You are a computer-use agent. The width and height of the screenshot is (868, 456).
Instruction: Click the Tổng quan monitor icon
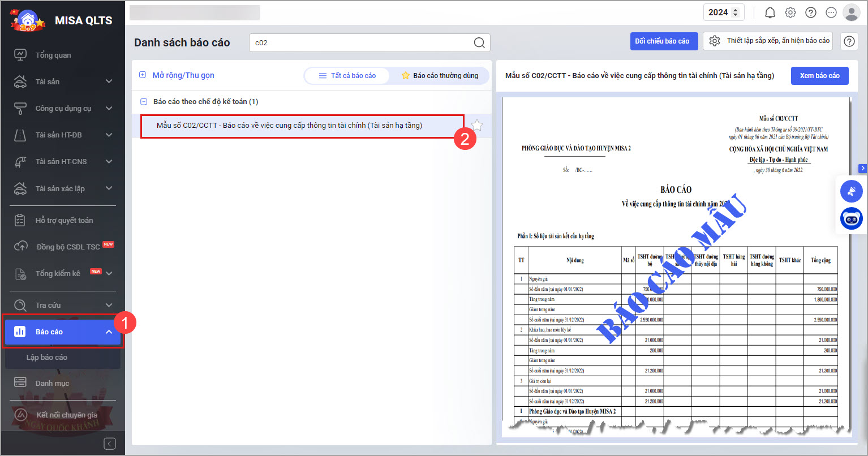click(20, 55)
